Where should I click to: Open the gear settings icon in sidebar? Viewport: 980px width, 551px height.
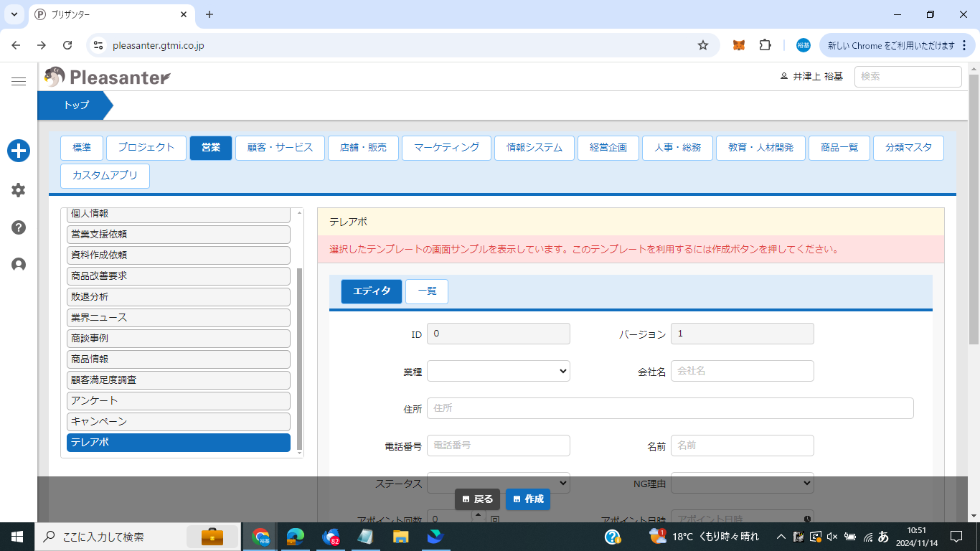(x=19, y=190)
